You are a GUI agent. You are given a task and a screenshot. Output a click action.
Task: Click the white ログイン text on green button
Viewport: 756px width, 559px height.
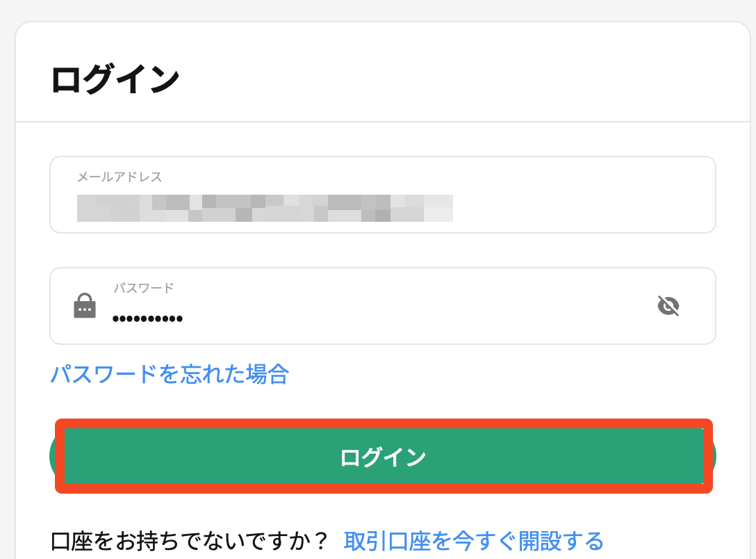pos(383,457)
